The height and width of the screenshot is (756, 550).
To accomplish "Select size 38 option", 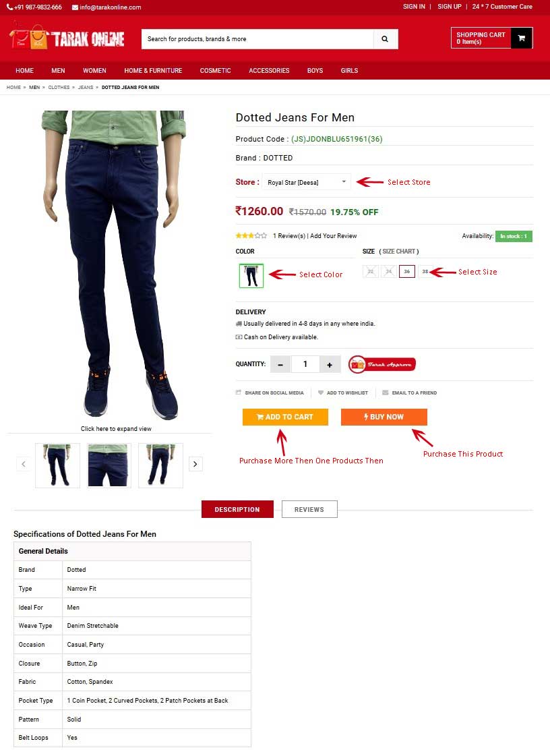I will click(425, 272).
